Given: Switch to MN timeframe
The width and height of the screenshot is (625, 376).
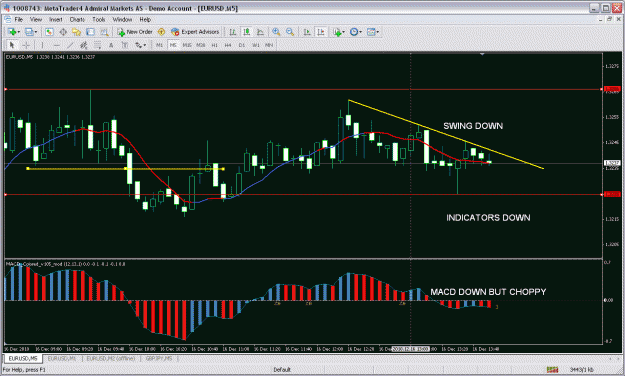Looking at the screenshot, I should 269,45.
